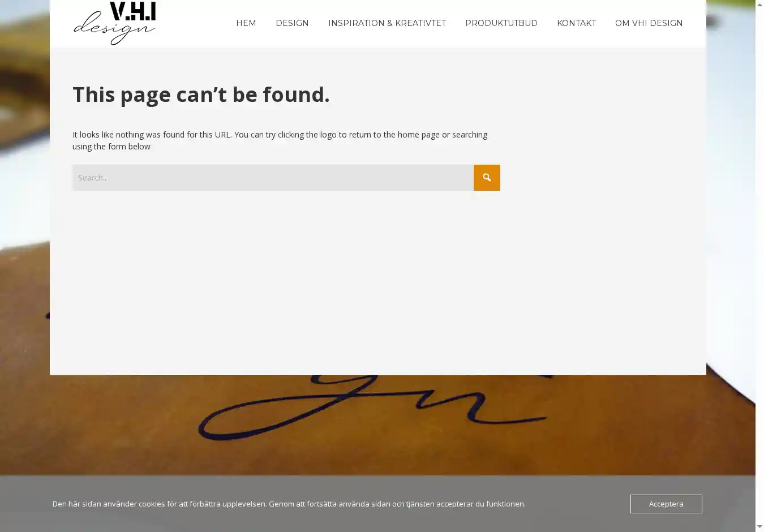Image resolution: width=764 pixels, height=532 pixels.
Task: Focus the Search text field
Action: [x=273, y=178]
